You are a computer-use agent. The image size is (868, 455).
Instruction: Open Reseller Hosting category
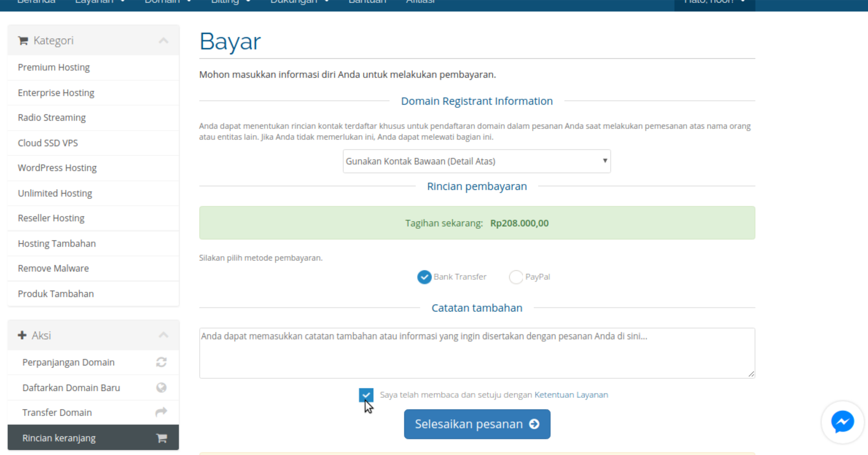(93, 218)
